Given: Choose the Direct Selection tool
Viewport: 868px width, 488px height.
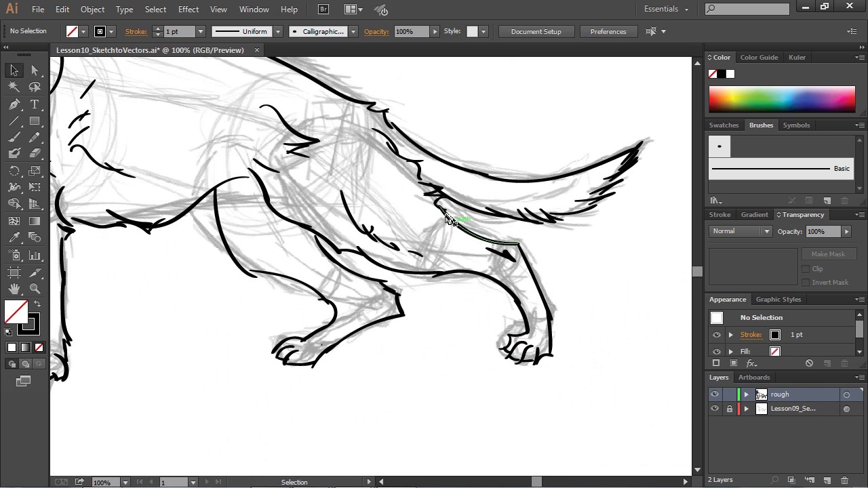Looking at the screenshot, I should (x=35, y=70).
